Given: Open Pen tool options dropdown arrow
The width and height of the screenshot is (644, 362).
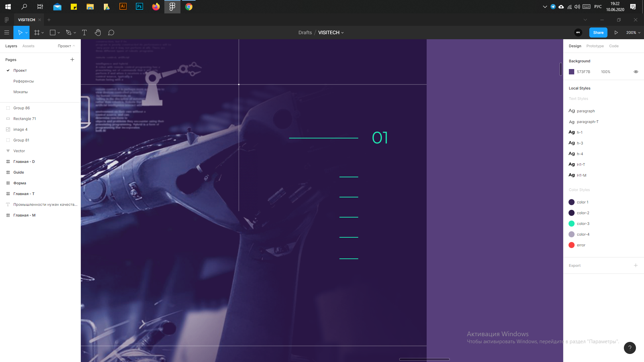Looking at the screenshot, I should [75, 33].
